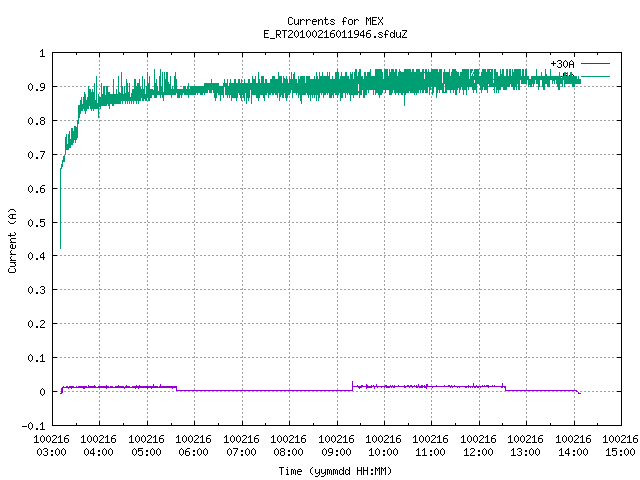Image resolution: width=640 pixels, height=480 pixels.
Task: Select the y-axis tick label "0.4"
Action: click(x=37, y=256)
